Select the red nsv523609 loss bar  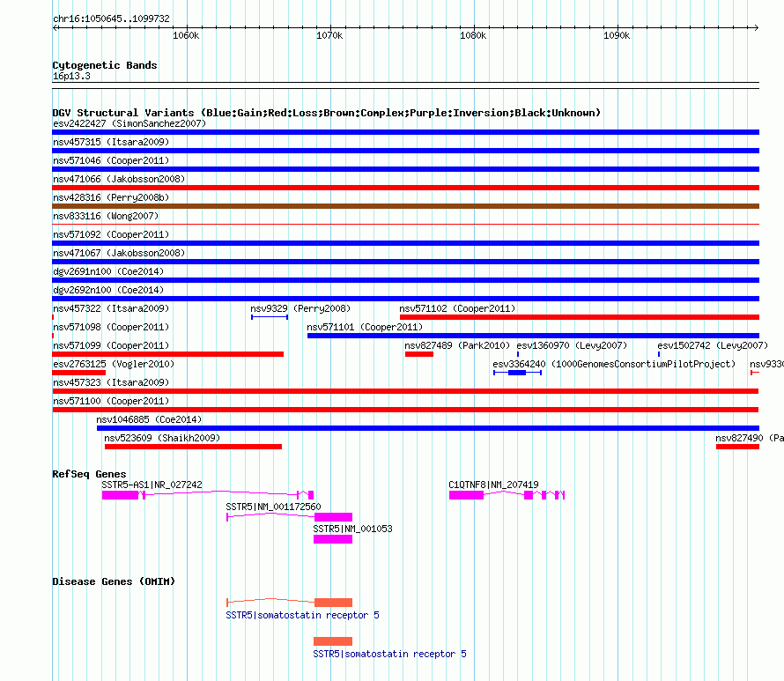tap(193, 447)
